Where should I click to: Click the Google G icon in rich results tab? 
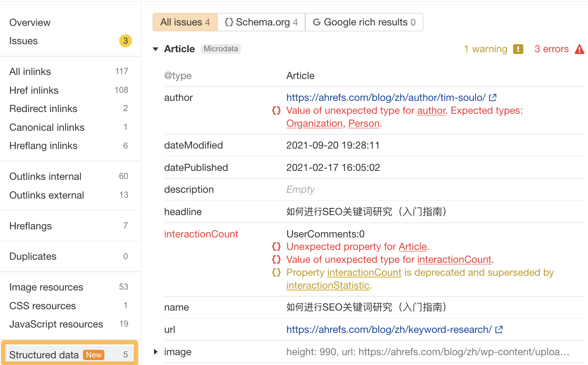point(317,21)
